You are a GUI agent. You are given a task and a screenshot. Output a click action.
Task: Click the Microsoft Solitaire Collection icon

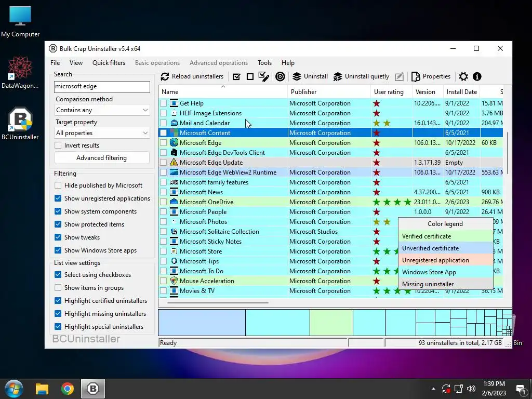(x=174, y=232)
